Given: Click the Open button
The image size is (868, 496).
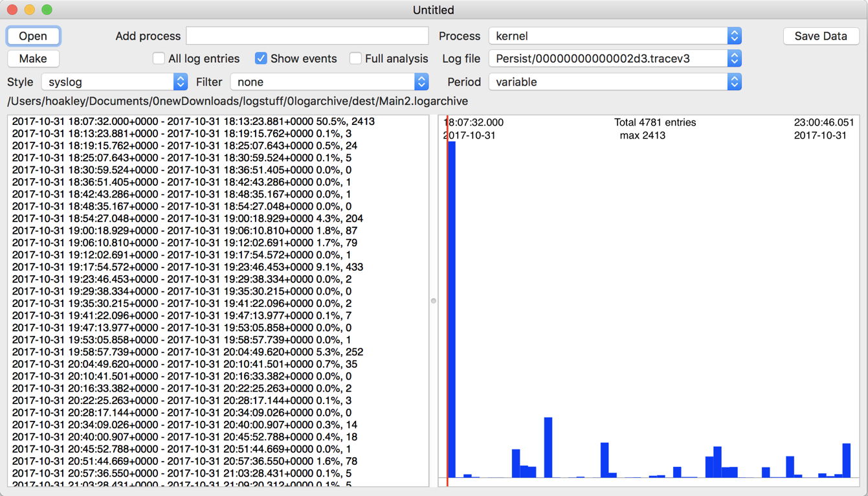Looking at the screenshot, I should tap(33, 36).
